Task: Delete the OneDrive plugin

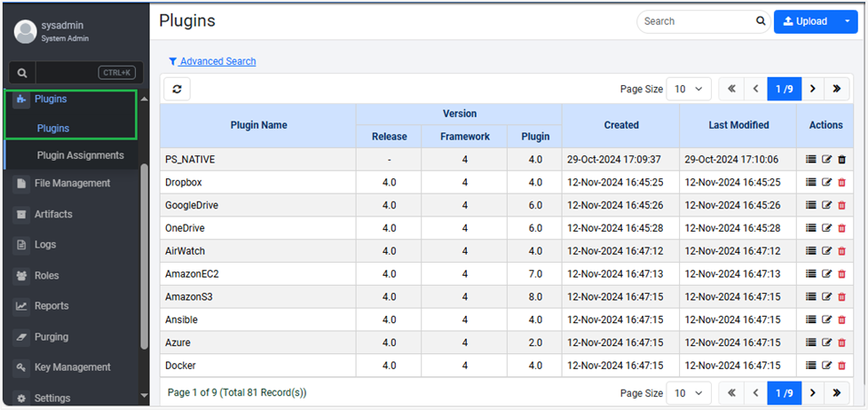Action: point(842,228)
